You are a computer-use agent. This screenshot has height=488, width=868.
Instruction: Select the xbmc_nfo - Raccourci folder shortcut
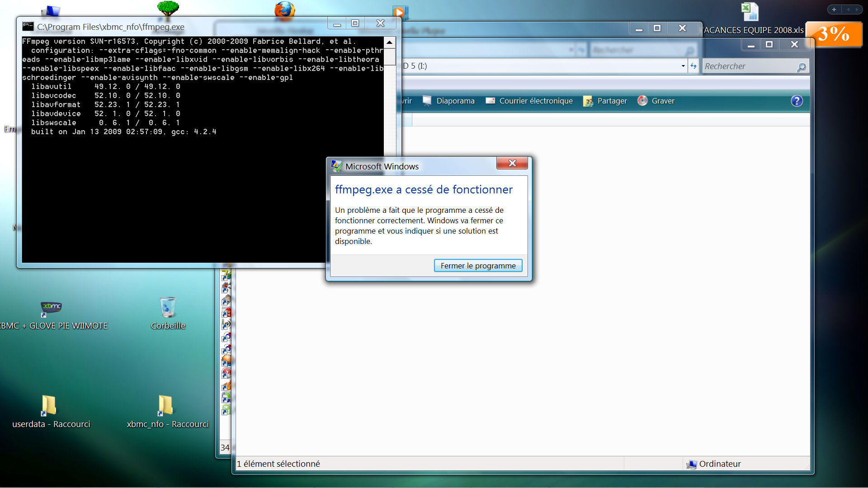point(167,412)
